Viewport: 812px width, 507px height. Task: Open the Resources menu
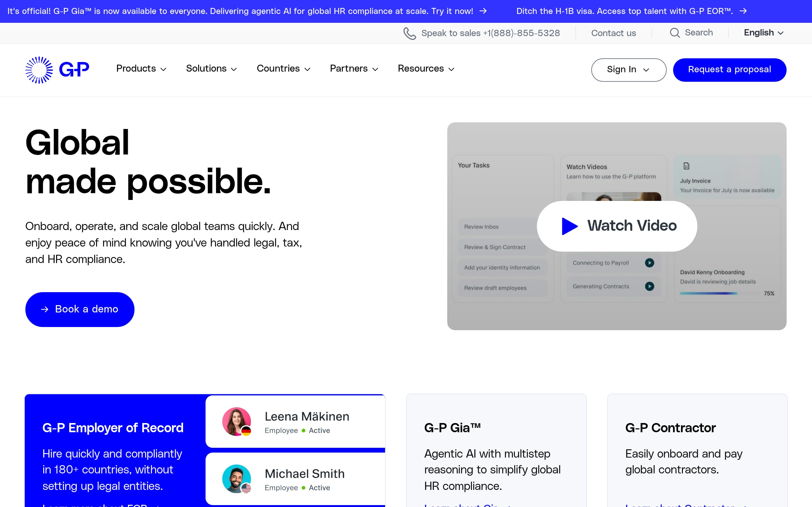pyautogui.click(x=425, y=69)
